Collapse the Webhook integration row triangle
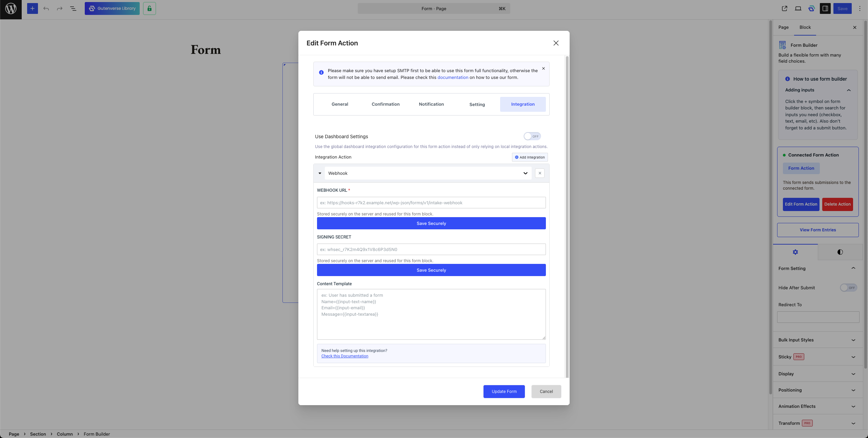The height and width of the screenshot is (438, 868). [320, 173]
